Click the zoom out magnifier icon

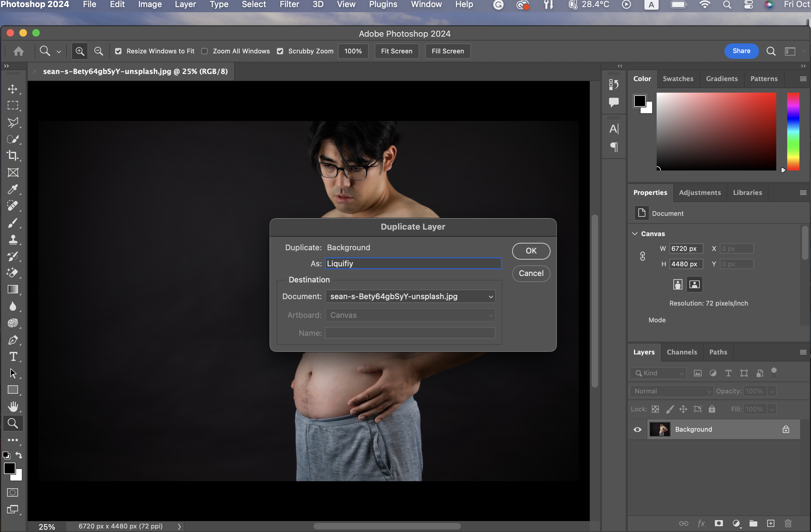98,51
